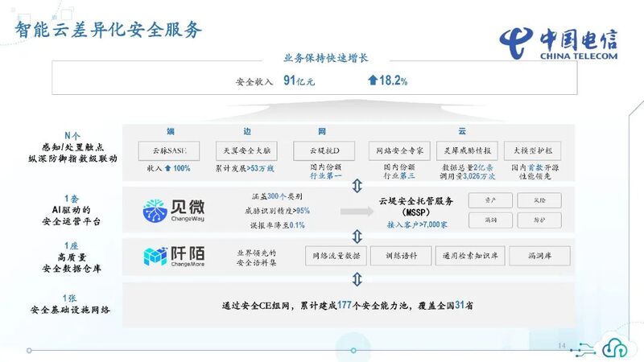Click the text 威胁识别精度>95%
The image size is (644, 362).
(277, 211)
